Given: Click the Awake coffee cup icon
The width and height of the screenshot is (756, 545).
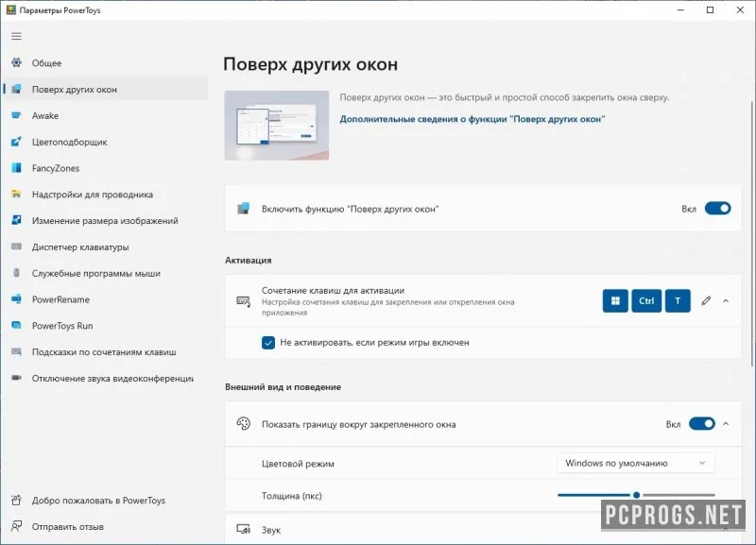Looking at the screenshot, I should click(16, 115).
